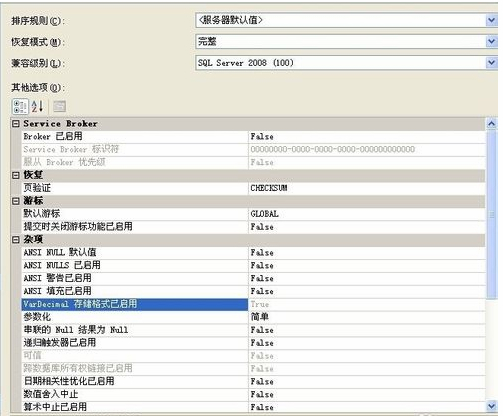Collapse the 恢复 category
This screenshot has width=503, height=416.
tap(16, 175)
